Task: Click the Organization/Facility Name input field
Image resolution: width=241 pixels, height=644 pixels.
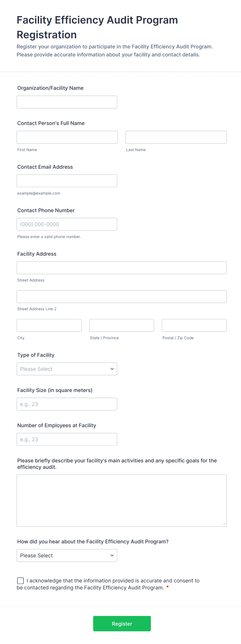Action: 67,102
